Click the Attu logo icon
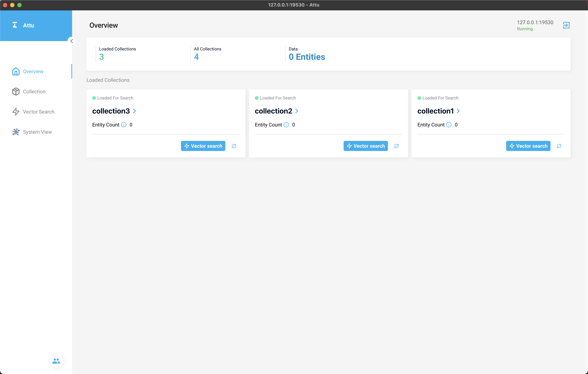Image resolution: width=588 pixels, height=374 pixels. 15,25
